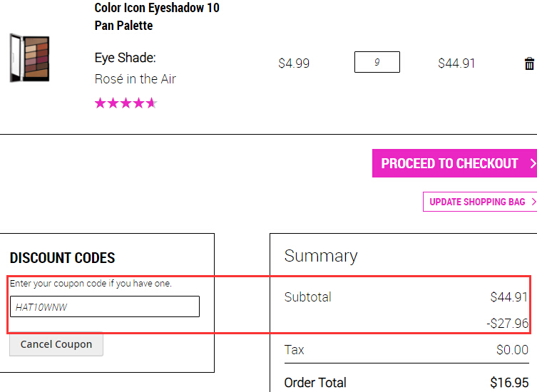The width and height of the screenshot is (537, 392).
Task: Click the HAT10WNW coupon code field
Action: pos(105,306)
